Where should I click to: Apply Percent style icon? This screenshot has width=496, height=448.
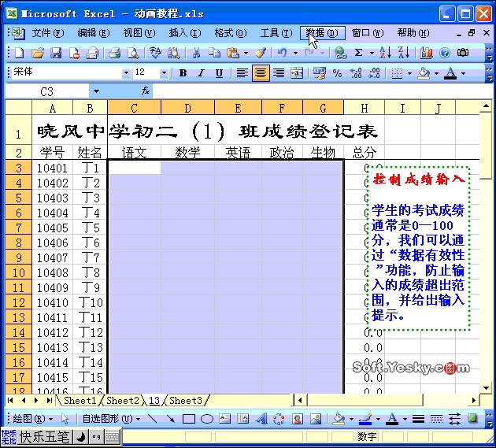[x=338, y=73]
